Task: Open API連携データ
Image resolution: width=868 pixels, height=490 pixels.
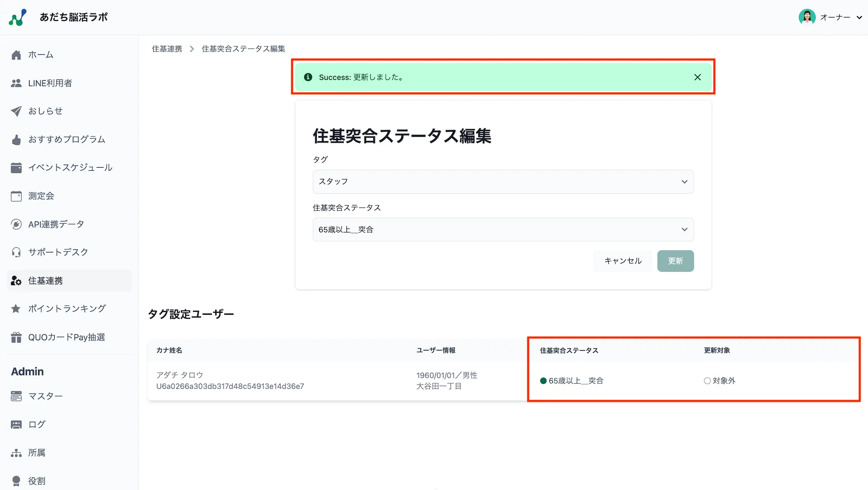Action: (56, 224)
